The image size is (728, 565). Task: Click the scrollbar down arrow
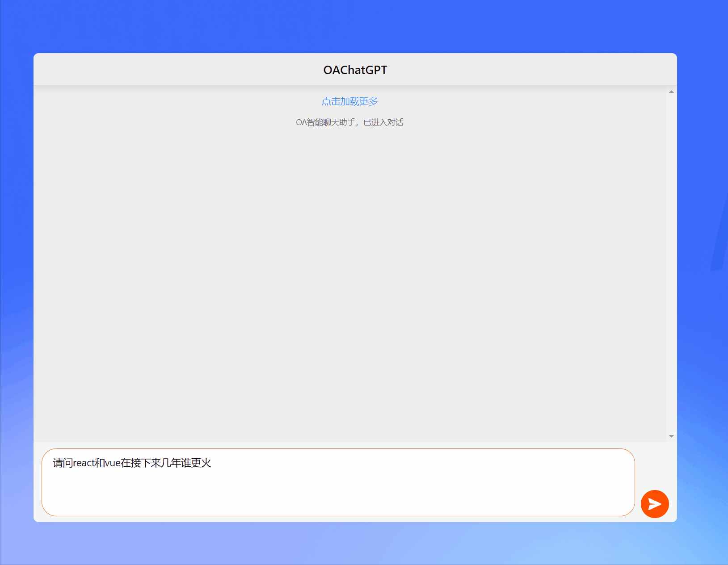coord(671,436)
